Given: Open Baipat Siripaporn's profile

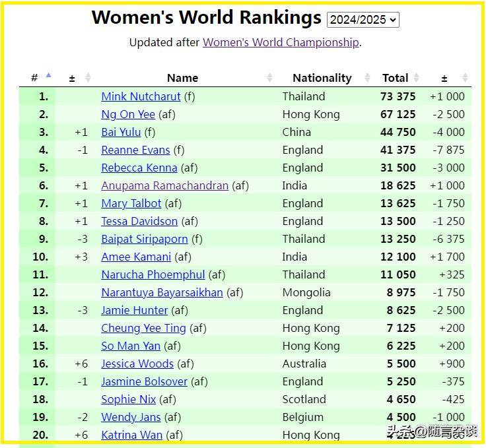Looking at the screenshot, I should coord(145,239).
